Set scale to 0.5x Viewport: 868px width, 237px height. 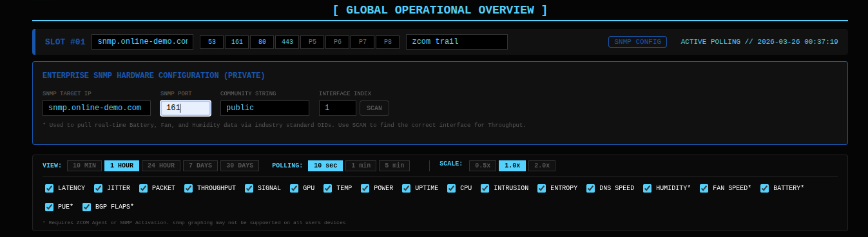[x=483, y=166]
